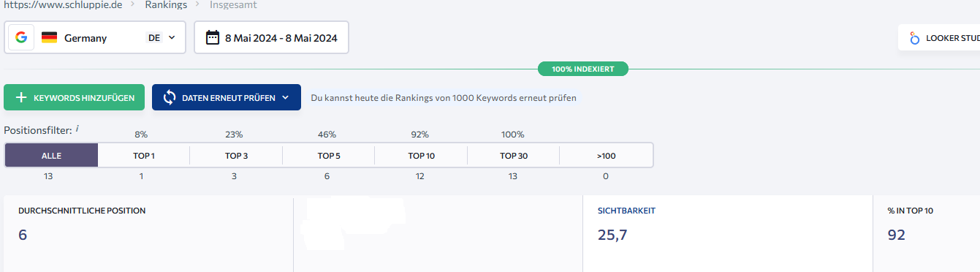Click the average position value 6

tap(23, 235)
